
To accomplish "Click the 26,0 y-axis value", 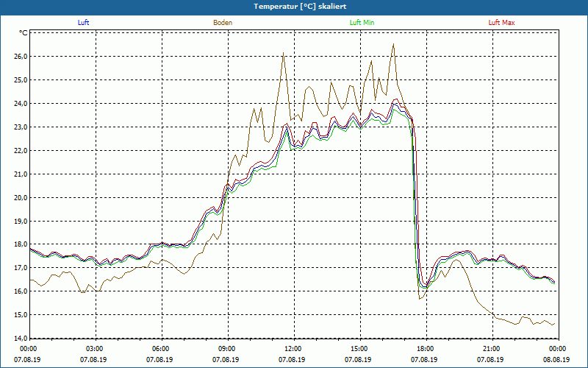I will (x=21, y=57).
